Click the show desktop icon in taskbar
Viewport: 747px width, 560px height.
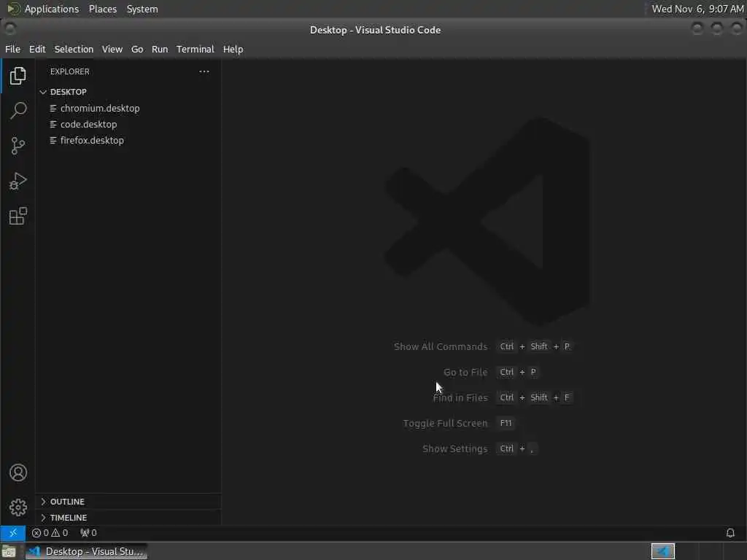tap(9, 551)
